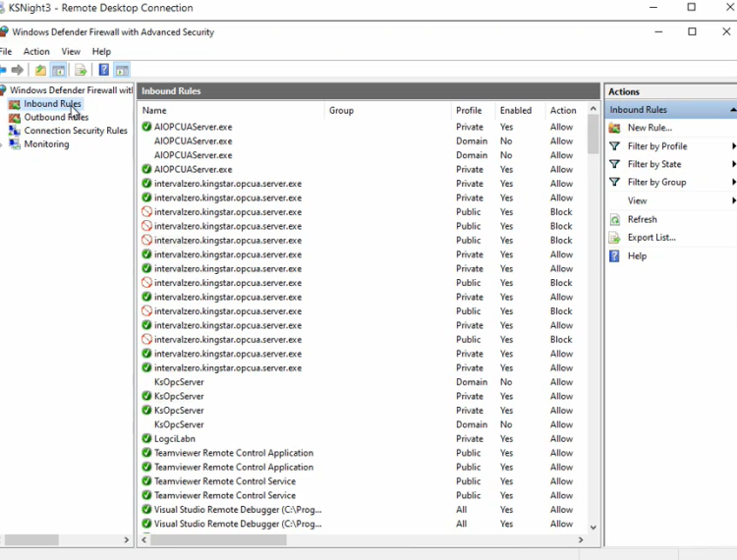
Task: Click the Filter by Group funnel icon
Action: tap(614, 182)
